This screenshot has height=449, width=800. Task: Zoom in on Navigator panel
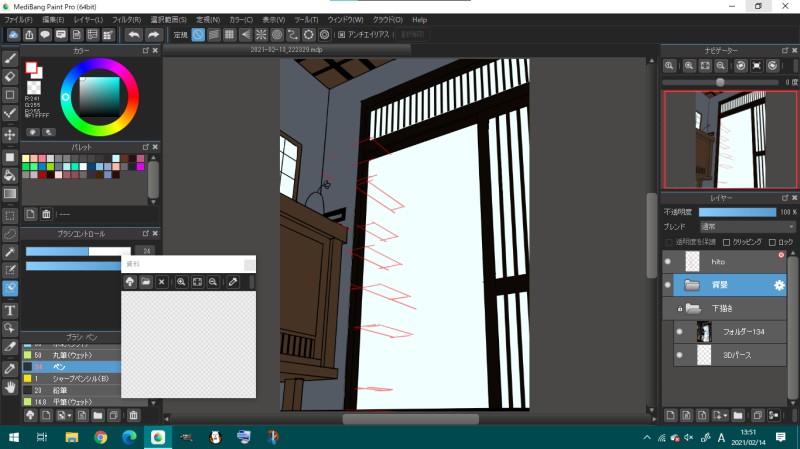point(689,65)
